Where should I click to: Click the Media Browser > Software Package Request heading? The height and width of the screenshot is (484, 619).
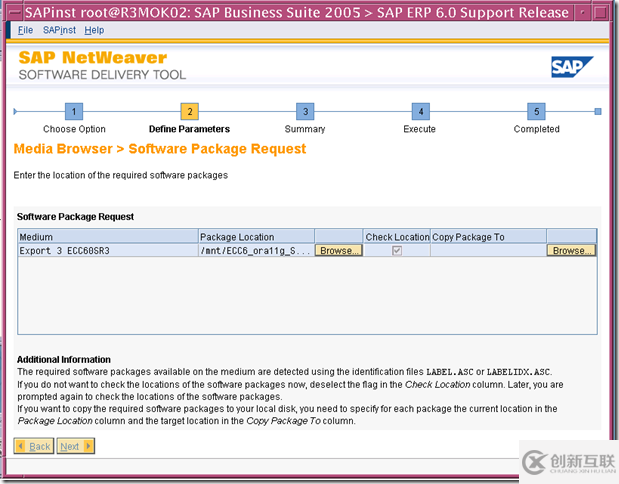coord(159,149)
